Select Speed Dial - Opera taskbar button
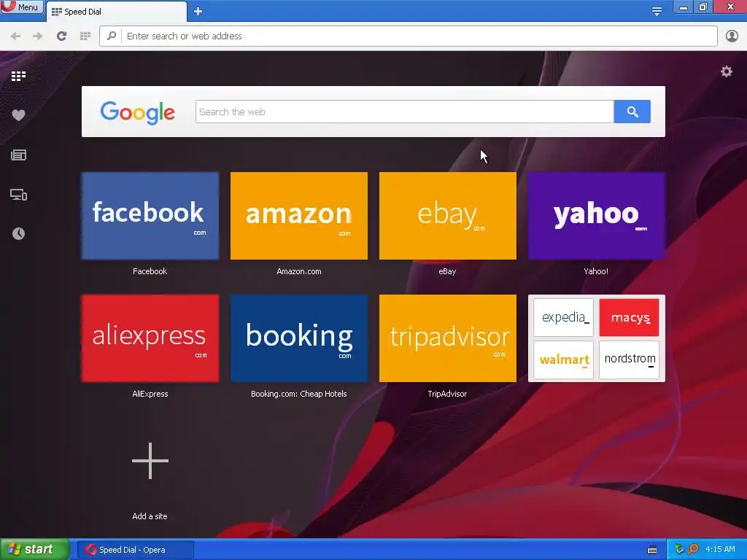 pyautogui.click(x=136, y=550)
